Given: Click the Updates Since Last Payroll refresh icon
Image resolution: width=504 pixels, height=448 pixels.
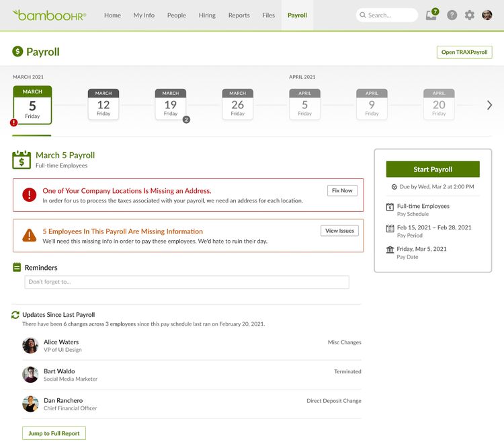Looking at the screenshot, I should (x=15, y=315).
